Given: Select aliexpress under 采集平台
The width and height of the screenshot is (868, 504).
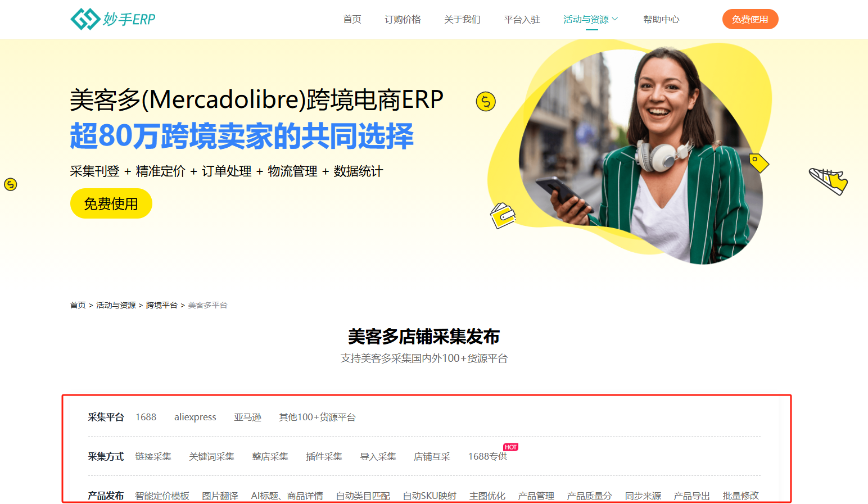Looking at the screenshot, I should (x=195, y=417).
